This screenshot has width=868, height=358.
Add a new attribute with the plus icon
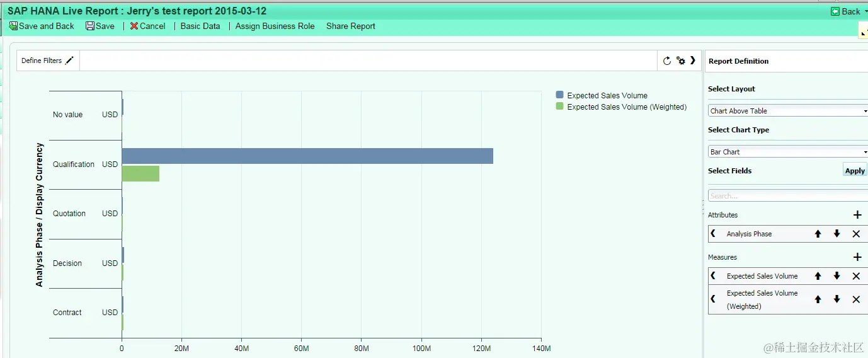point(857,215)
